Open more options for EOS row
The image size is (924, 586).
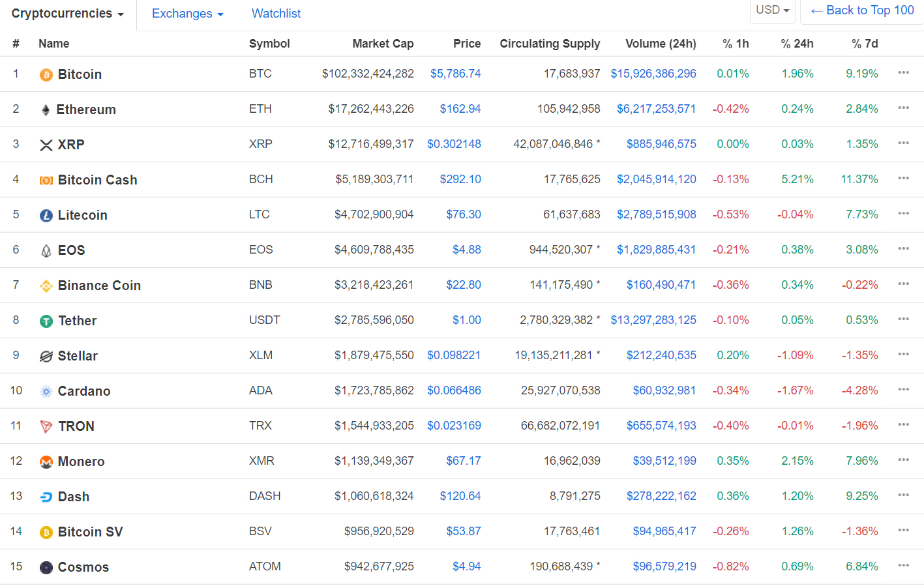[x=903, y=249]
